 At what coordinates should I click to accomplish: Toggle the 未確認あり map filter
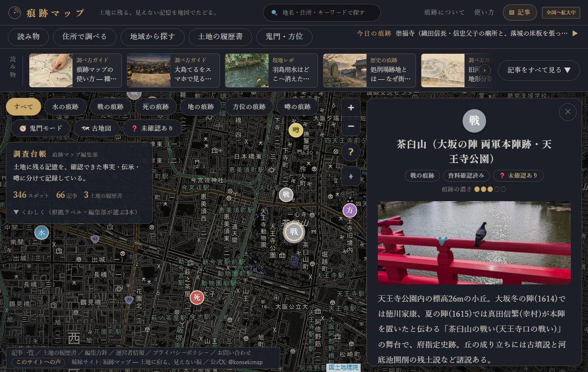click(x=152, y=128)
